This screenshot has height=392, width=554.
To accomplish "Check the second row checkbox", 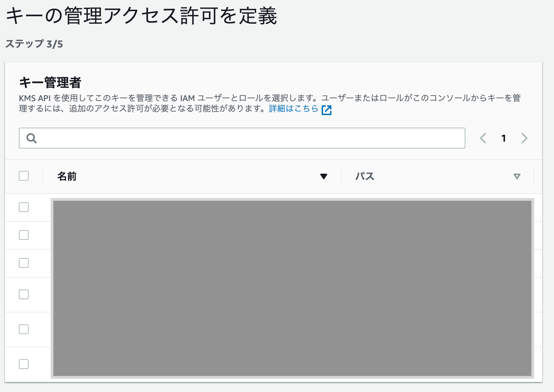I will tap(24, 235).
